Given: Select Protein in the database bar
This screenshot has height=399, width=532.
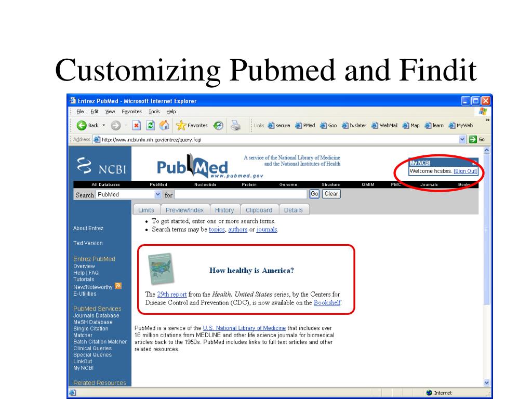Looking at the screenshot, I should click(249, 184).
